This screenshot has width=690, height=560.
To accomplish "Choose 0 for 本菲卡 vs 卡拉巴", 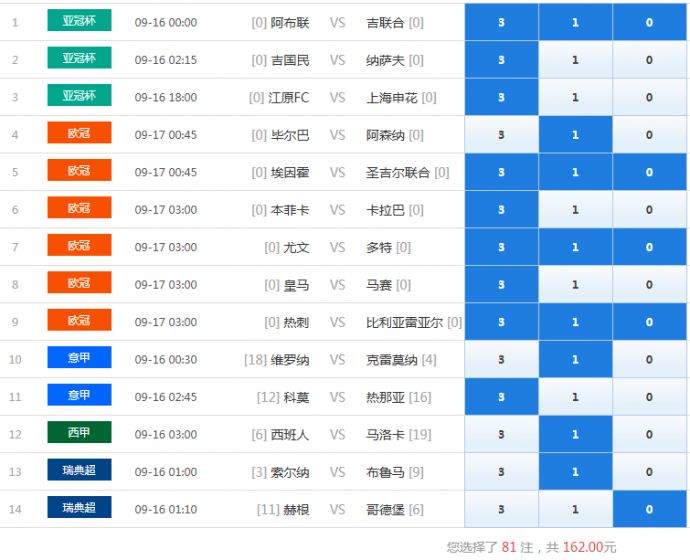I will click(x=649, y=210).
